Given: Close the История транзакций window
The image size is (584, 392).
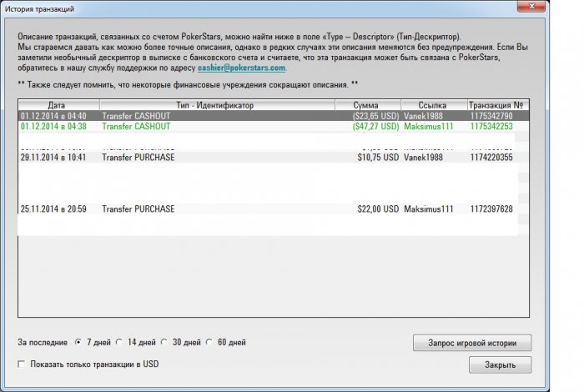Looking at the screenshot, I should pos(531,6).
